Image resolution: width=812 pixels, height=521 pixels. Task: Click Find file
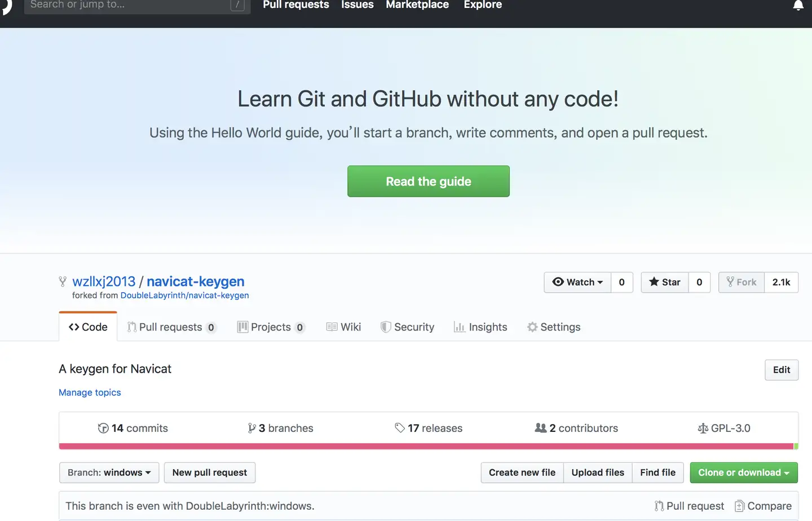[658, 473]
